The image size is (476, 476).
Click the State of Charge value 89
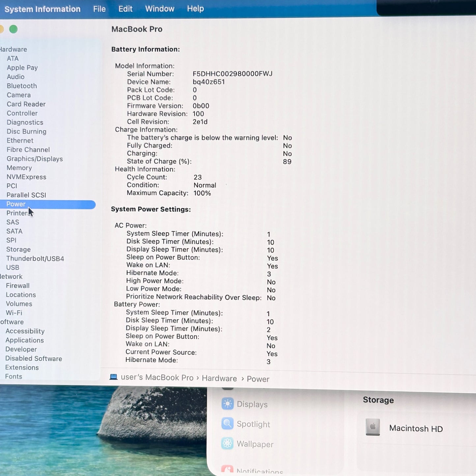tap(287, 162)
